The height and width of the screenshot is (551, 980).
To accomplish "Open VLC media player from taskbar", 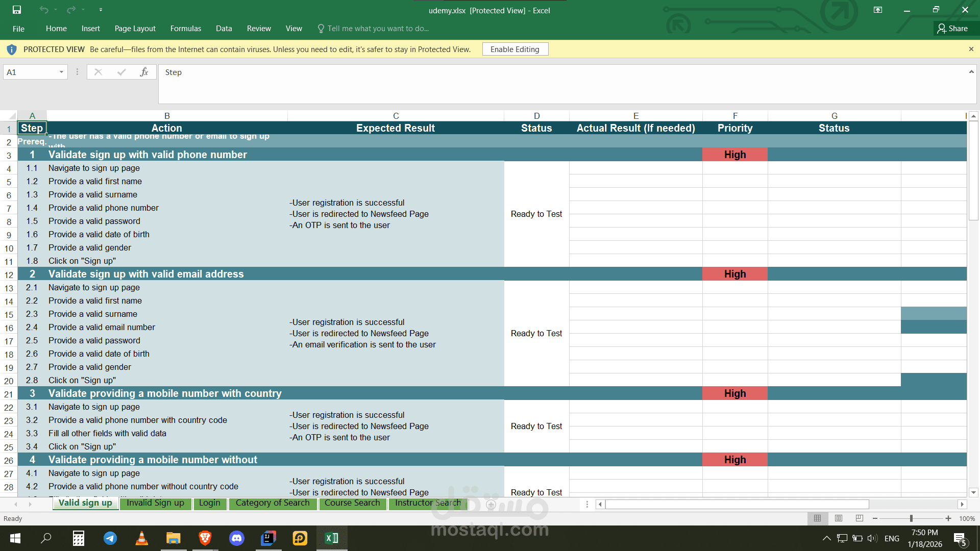I will click(142, 538).
